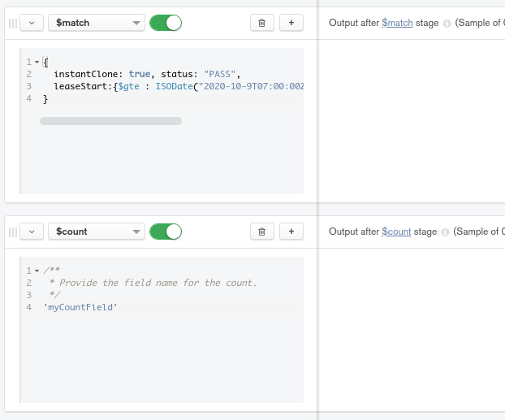Delete the $match stage with trash icon
Viewport: 505px width, 420px height.
(x=261, y=23)
